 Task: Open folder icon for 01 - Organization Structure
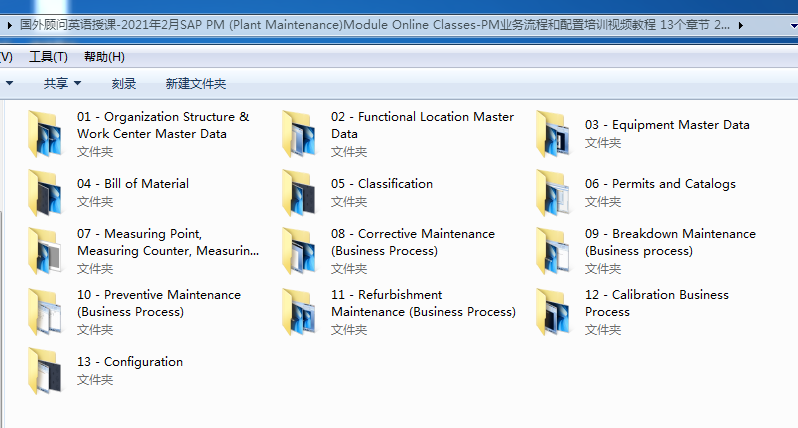45,134
